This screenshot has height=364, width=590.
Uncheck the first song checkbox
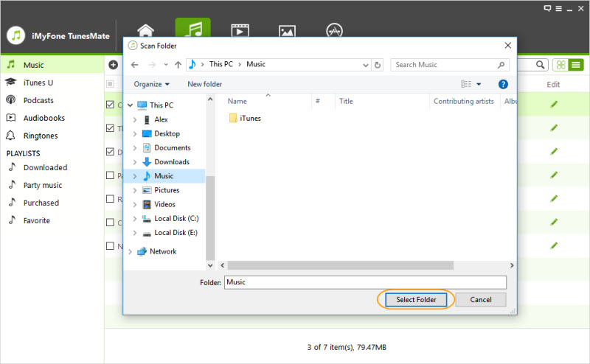(110, 105)
